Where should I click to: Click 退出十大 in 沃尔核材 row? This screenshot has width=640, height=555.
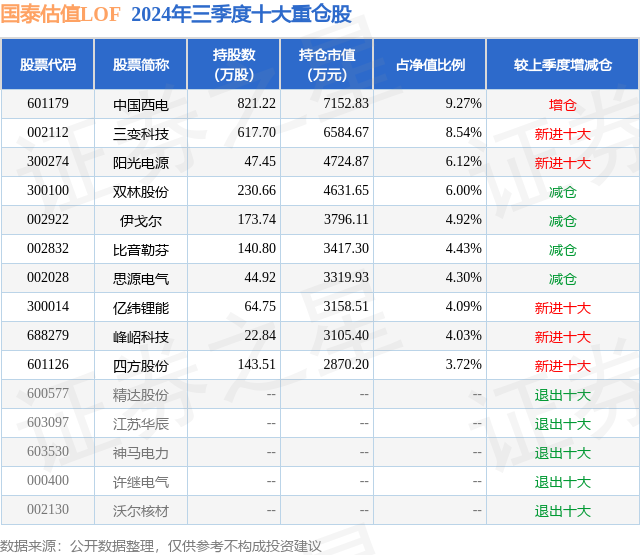[563, 511]
